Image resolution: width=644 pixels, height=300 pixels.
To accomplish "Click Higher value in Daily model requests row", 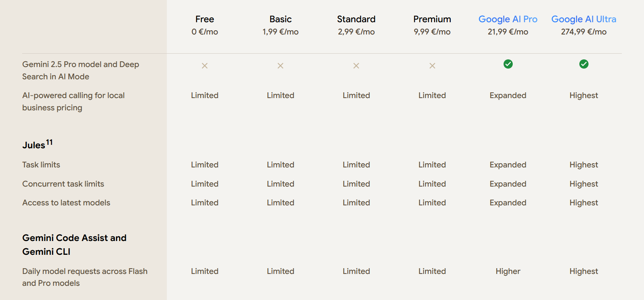I will (x=508, y=271).
